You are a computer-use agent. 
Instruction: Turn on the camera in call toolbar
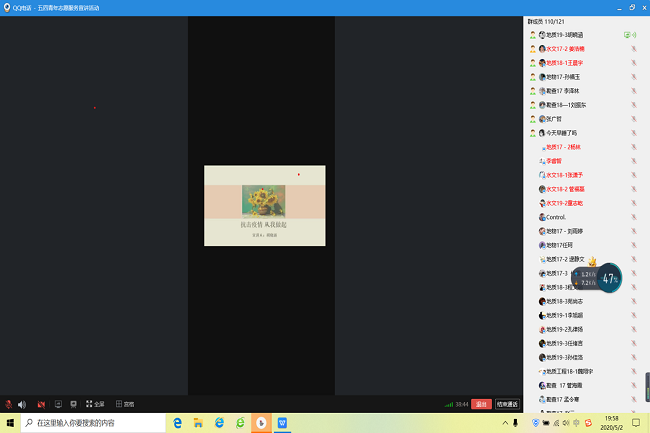[x=41, y=404]
